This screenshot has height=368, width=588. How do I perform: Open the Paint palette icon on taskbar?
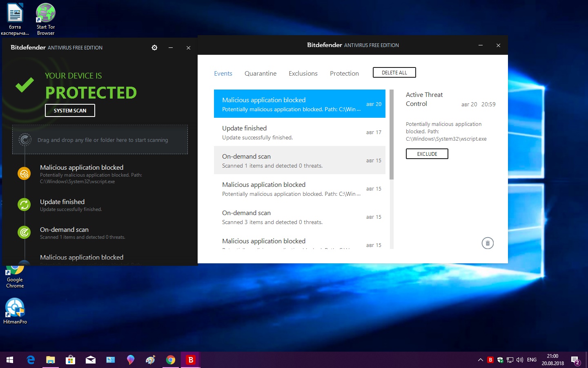pos(150,360)
